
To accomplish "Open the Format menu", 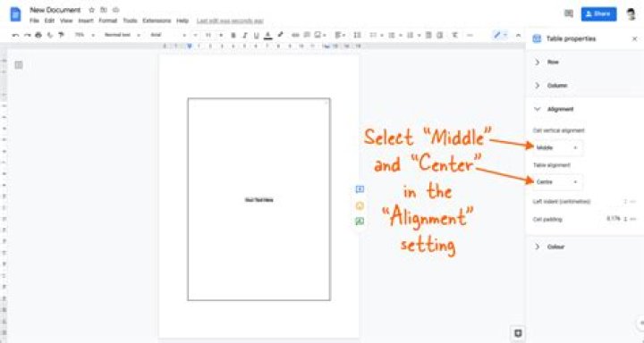I will 108,21.
